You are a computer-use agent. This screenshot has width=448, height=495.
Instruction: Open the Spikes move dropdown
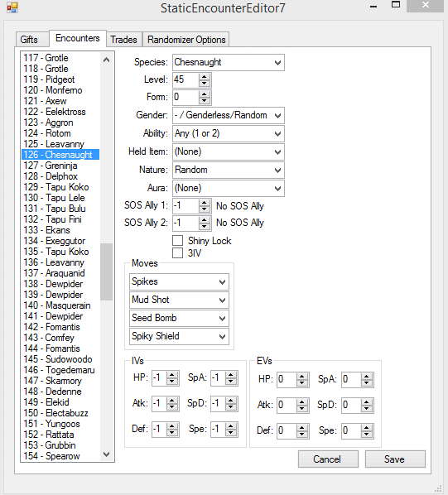(x=179, y=281)
